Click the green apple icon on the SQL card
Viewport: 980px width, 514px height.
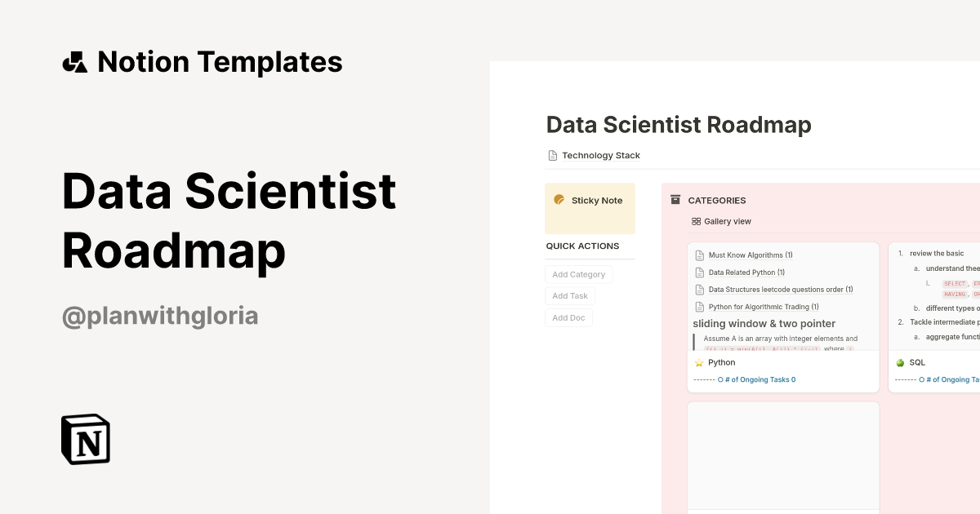899,362
